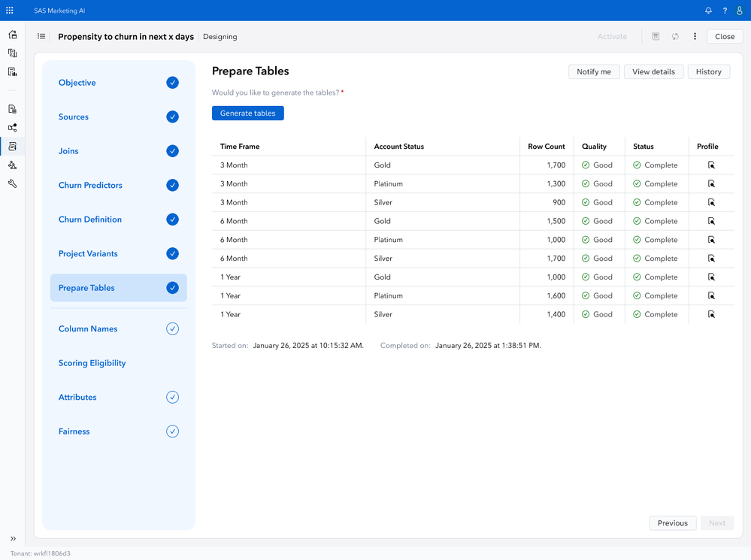The image size is (751, 560).
Task: Click the Generate tables button
Action: (x=247, y=113)
